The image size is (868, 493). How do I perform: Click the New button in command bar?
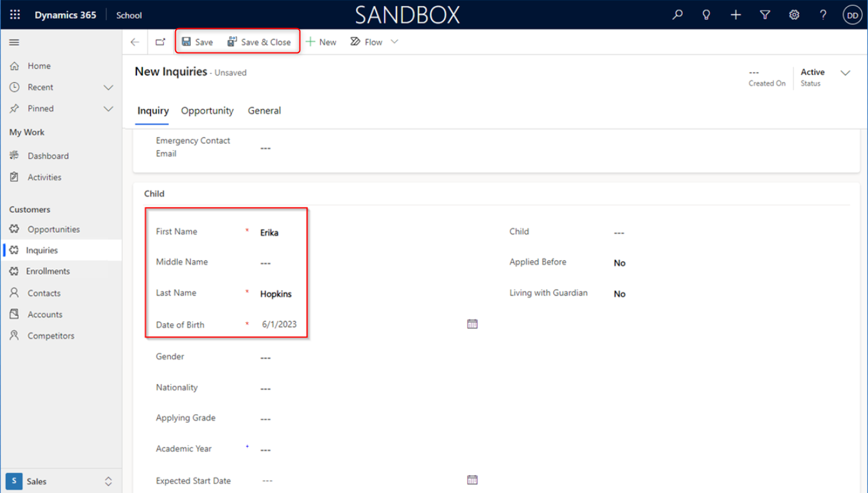pyautogui.click(x=321, y=42)
